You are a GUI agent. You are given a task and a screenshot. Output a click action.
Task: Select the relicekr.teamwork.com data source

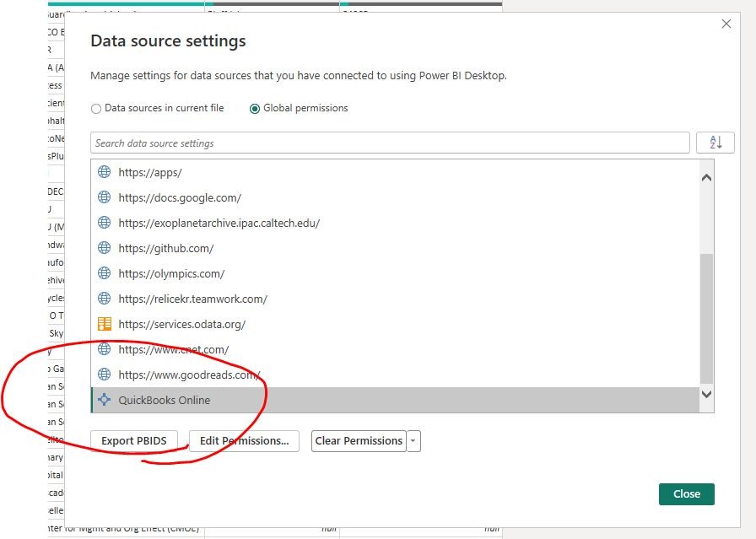tap(395, 299)
